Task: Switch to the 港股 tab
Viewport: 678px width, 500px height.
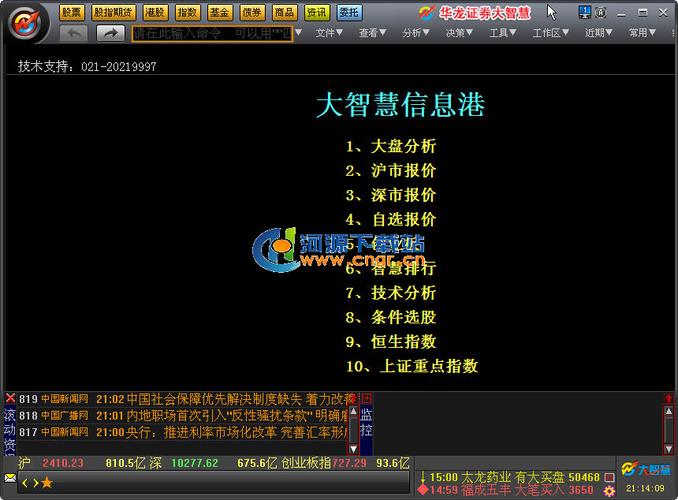Action: coord(155,13)
